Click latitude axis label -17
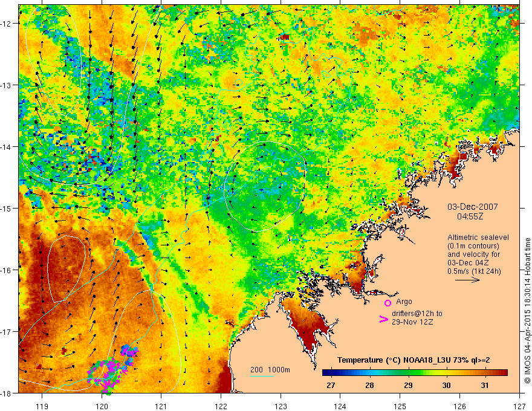The image size is (532, 411). tap(7, 332)
